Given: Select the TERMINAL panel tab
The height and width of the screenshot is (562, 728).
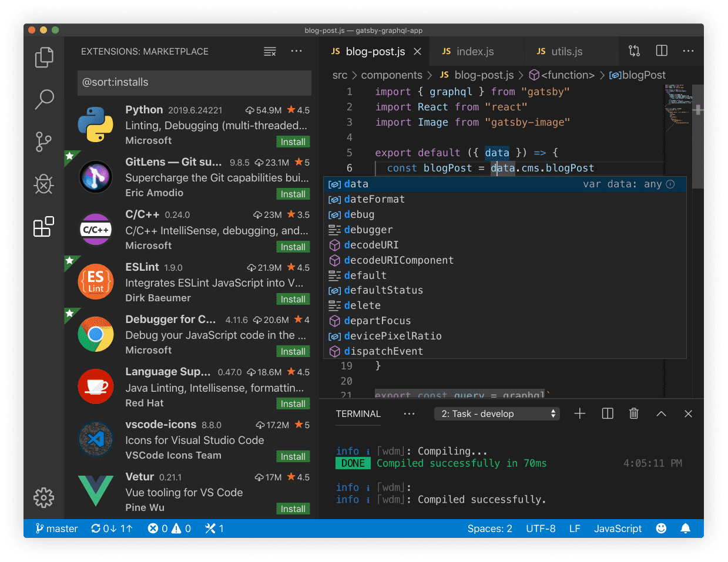Looking at the screenshot, I should click(x=358, y=413).
